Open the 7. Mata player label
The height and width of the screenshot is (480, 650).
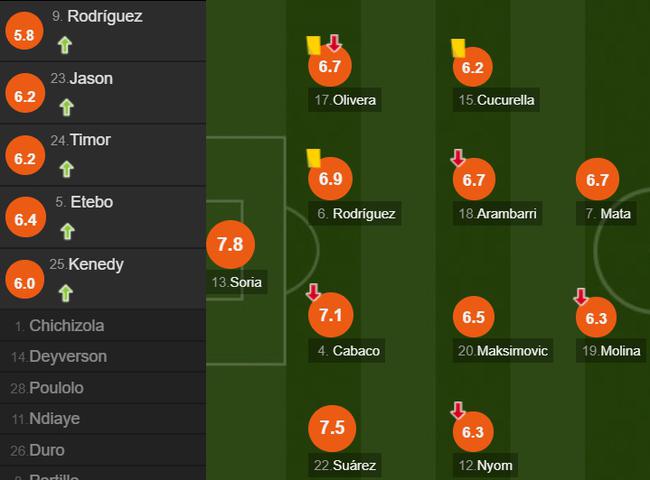(607, 213)
